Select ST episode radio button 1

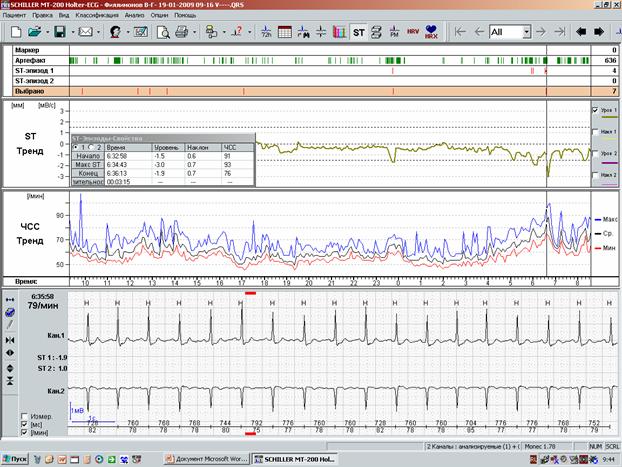pyautogui.click(x=75, y=147)
